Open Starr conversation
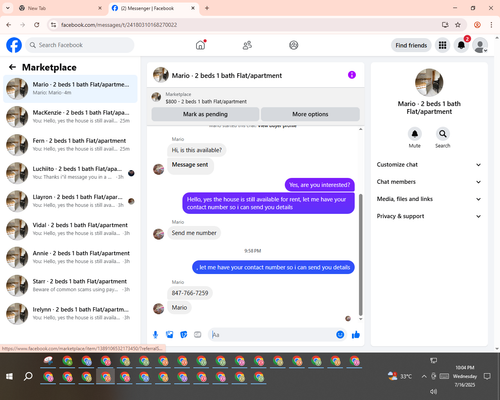500x400 pixels. (70, 285)
